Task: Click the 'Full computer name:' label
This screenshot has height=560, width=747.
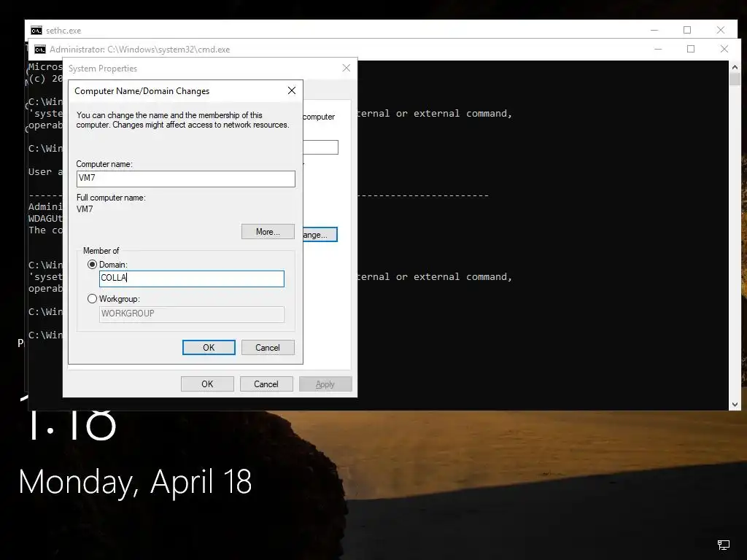Action: point(111,198)
